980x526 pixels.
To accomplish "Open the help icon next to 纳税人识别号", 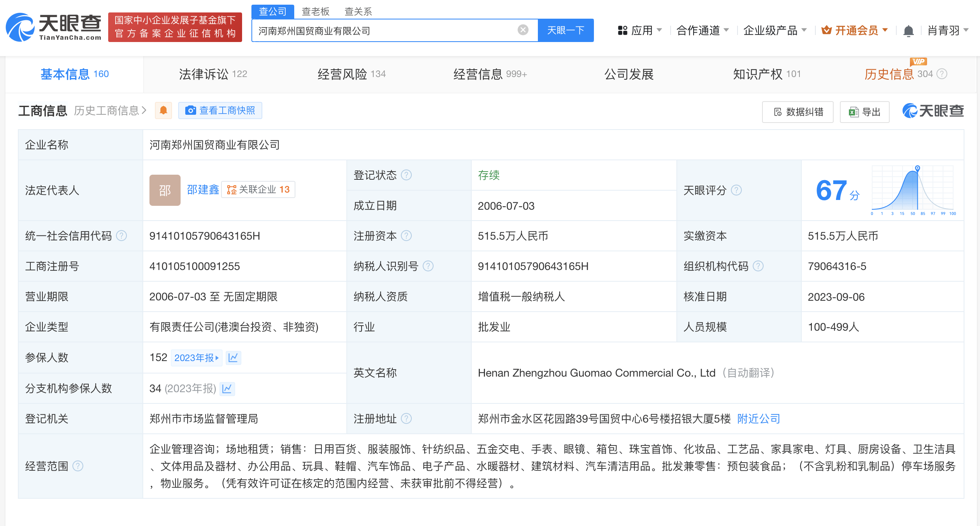I will point(428,266).
